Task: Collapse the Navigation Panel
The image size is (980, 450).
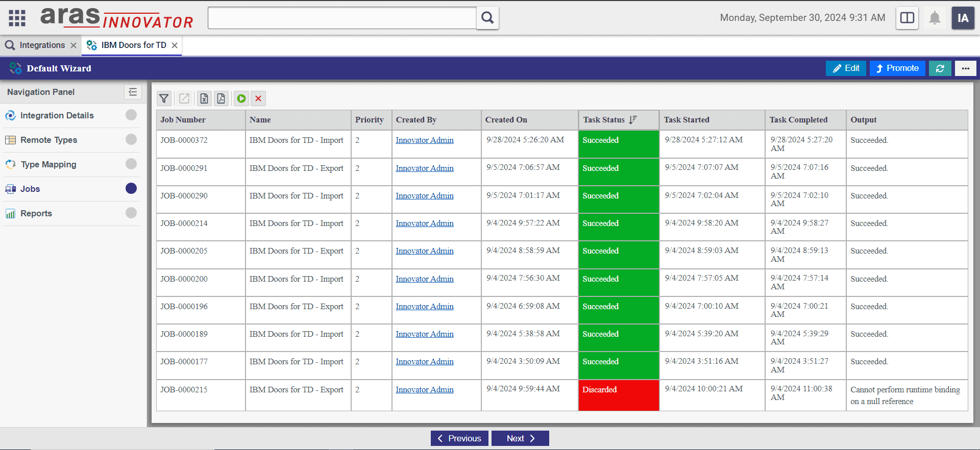Action: pos(133,92)
